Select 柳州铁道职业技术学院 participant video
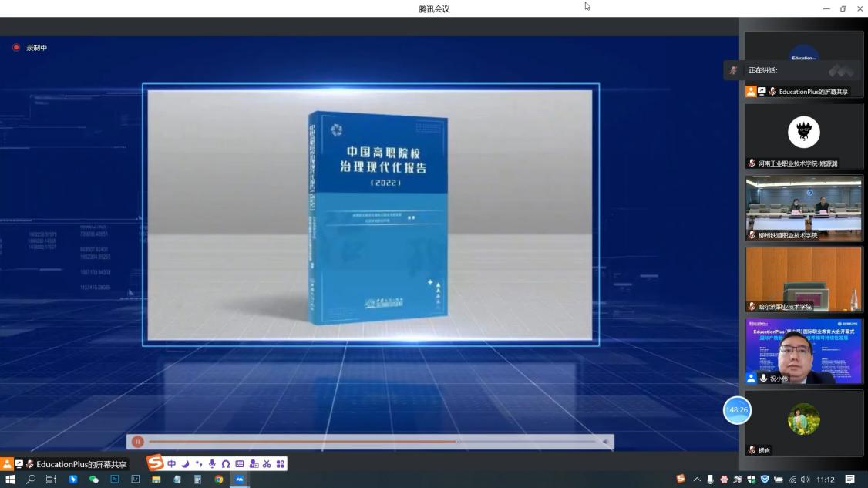868x488 pixels. tap(803, 208)
